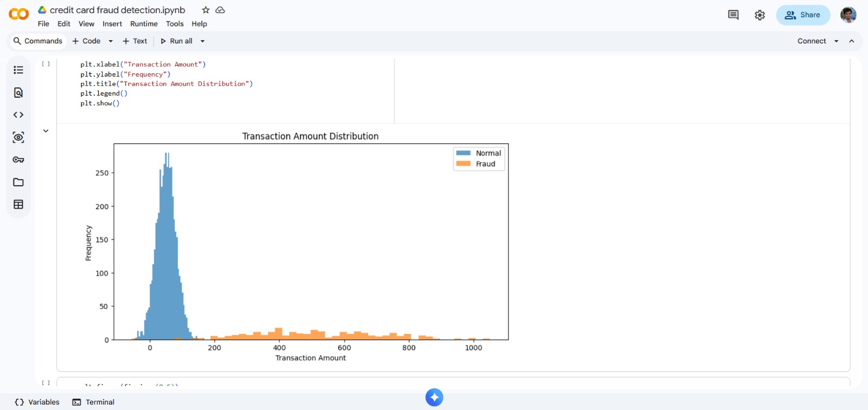Open the Table of contents sidebar panel
Viewport: 868px width, 410px height.
18,70
